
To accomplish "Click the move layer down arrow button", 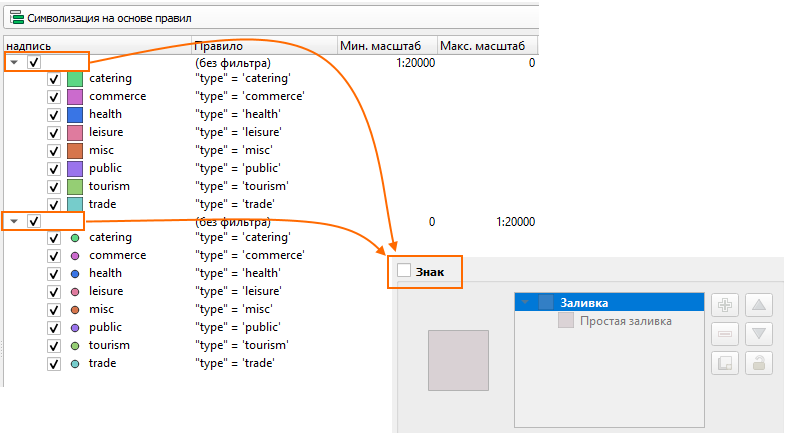I will (760, 334).
